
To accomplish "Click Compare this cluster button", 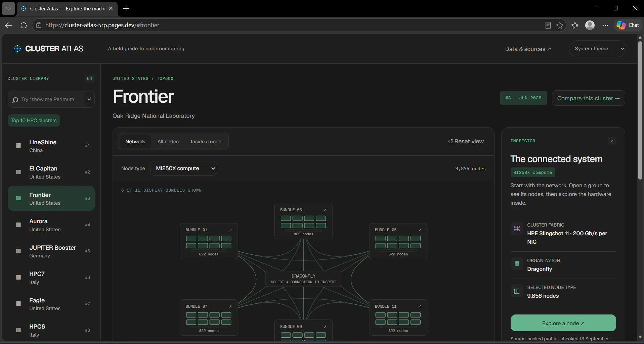I will tap(588, 98).
